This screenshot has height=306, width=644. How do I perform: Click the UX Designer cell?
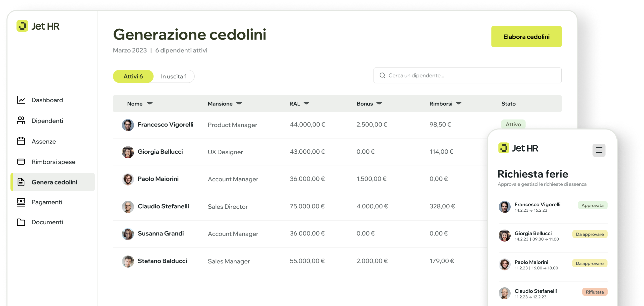pos(225,152)
